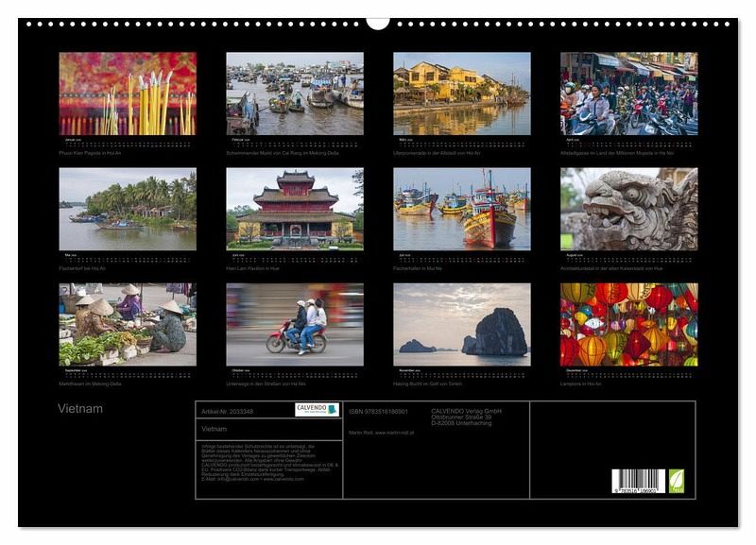Select the floating market Cai Rang photo

(x=295, y=94)
